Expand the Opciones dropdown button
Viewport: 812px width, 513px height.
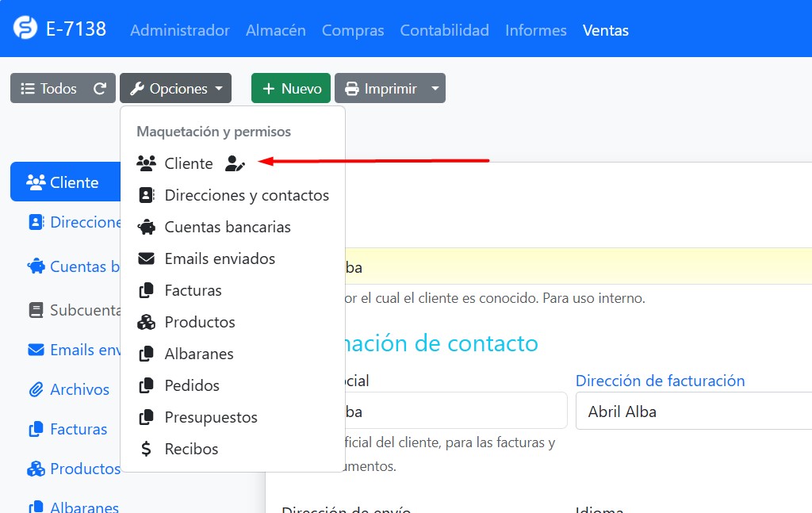[x=175, y=89]
